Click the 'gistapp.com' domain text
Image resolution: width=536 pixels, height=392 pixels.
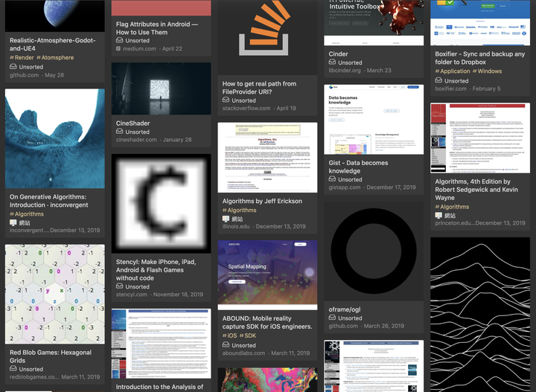click(x=344, y=187)
